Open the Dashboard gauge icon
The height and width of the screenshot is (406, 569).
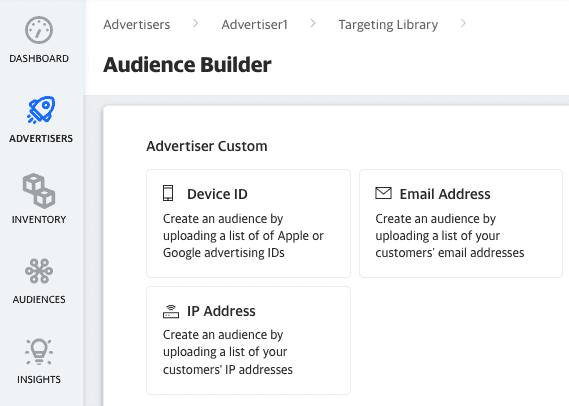coord(39,30)
